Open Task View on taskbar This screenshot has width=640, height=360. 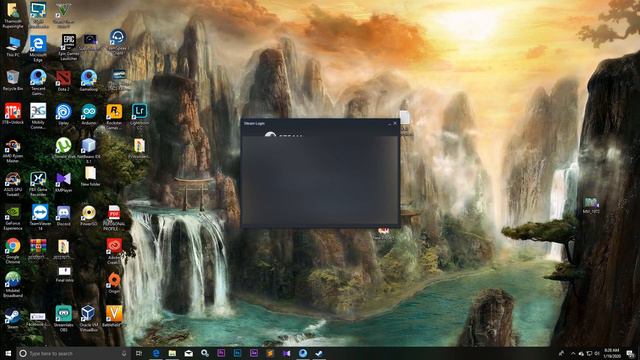tap(139, 353)
